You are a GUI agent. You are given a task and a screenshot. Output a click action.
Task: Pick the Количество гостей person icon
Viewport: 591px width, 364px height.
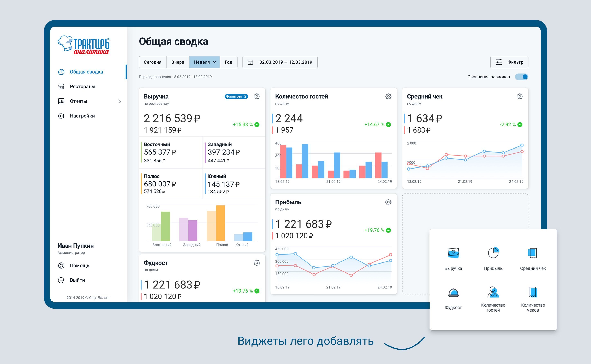coord(493,292)
